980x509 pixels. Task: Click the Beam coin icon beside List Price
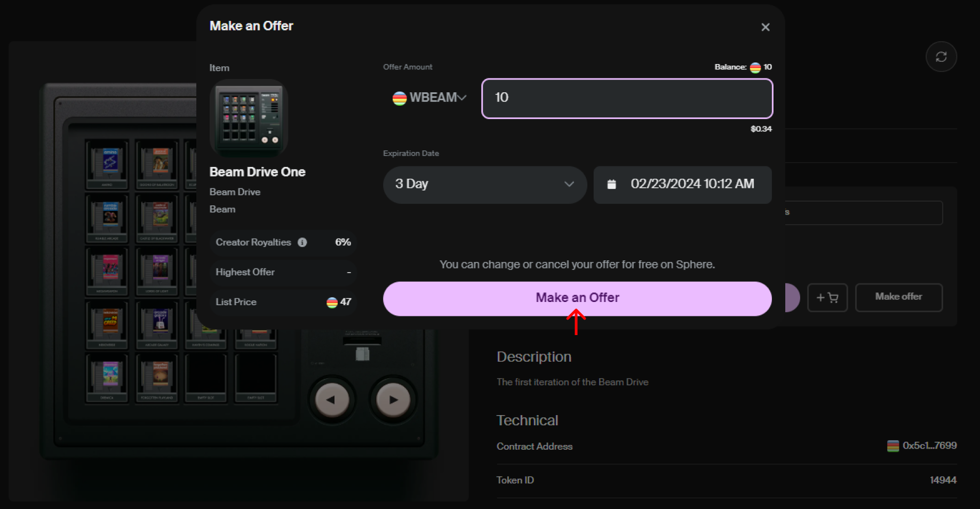(x=332, y=303)
